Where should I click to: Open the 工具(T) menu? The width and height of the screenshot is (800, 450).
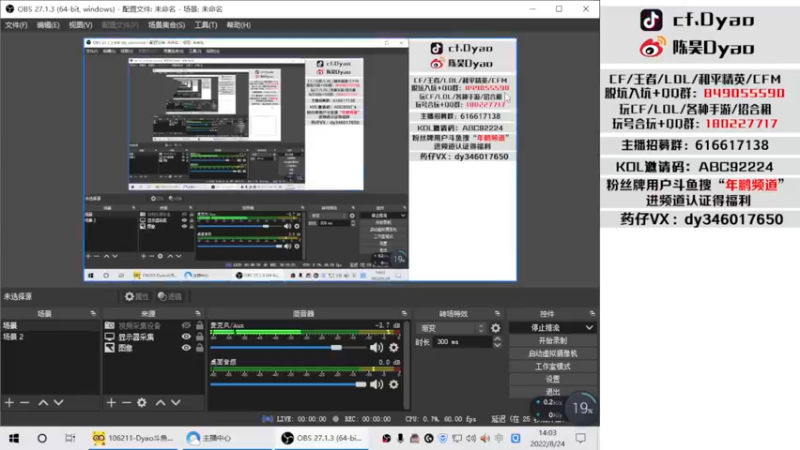pyautogui.click(x=206, y=25)
